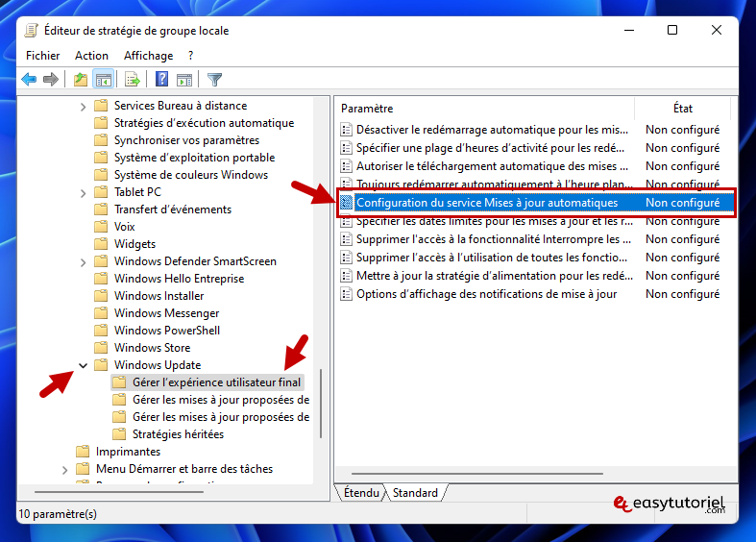The height and width of the screenshot is (542, 756).
Task: Expand Windows Defender SmartScreen node
Action: [x=83, y=261]
